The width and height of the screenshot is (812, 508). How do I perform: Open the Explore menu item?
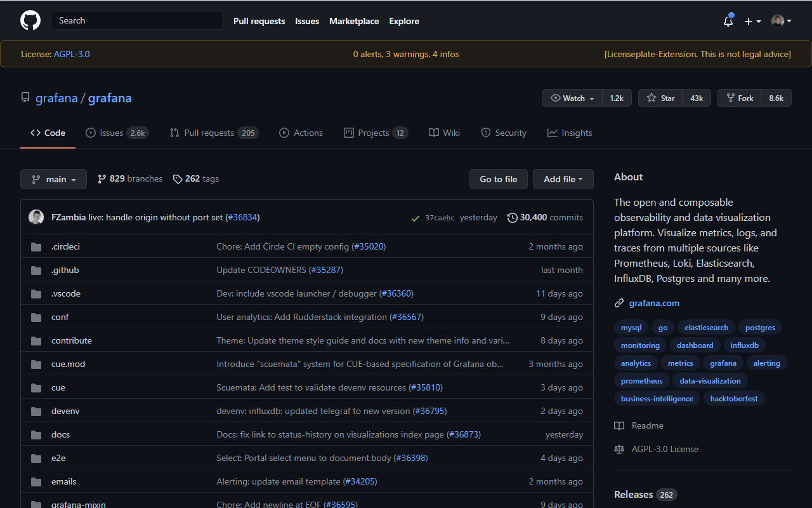[404, 21]
